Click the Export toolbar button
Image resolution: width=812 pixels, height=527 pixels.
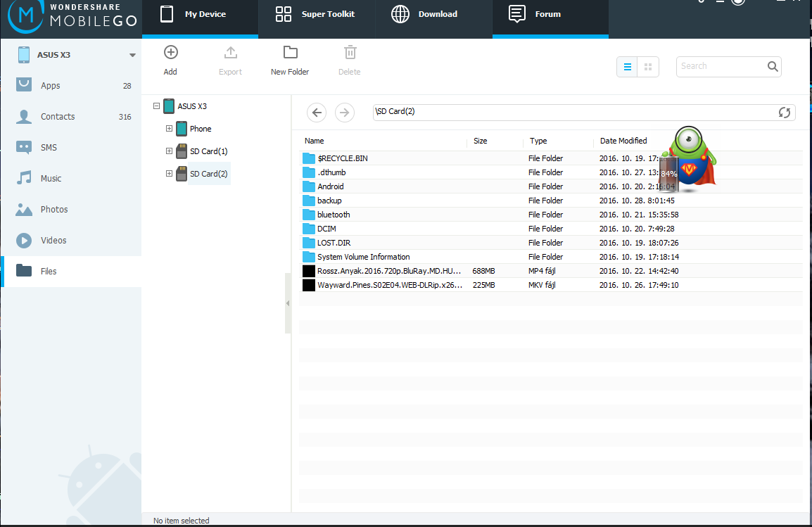click(x=231, y=61)
